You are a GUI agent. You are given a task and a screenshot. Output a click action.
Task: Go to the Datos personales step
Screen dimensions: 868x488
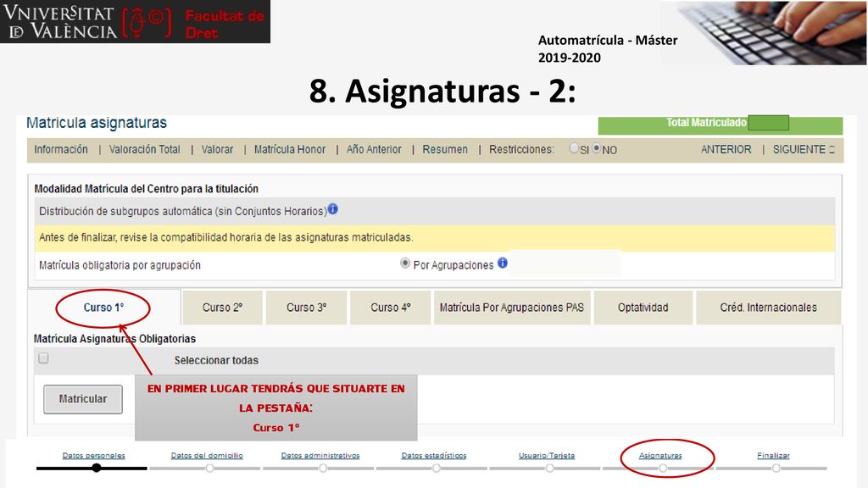point(93,455)
